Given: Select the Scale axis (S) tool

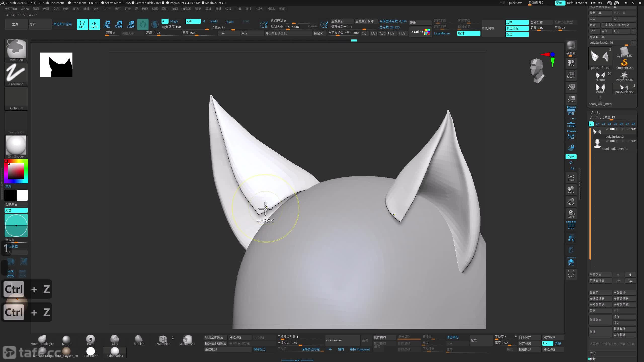Looking at the screenshot, I should click(x=119, y=24).
